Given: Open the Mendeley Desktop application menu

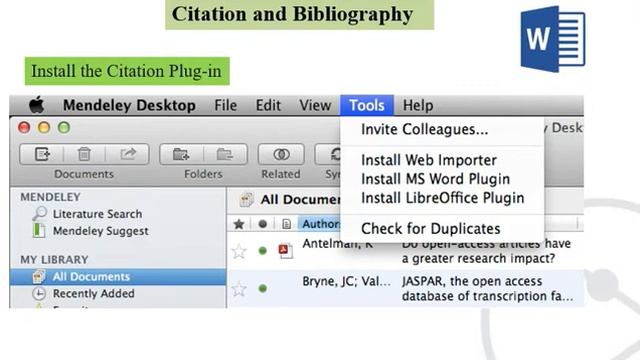Looking at the screenshot, I should pyautogui.click(x=129, y=105).
